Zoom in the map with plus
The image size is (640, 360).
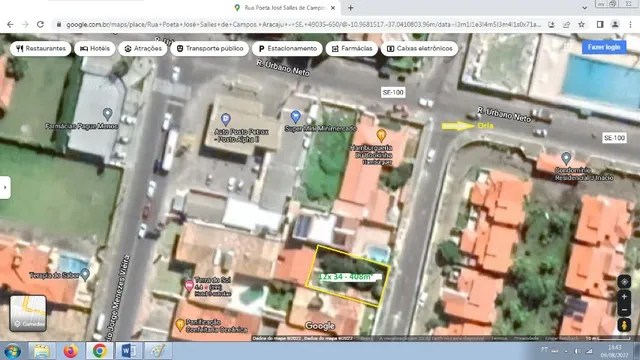pos(624,297)
